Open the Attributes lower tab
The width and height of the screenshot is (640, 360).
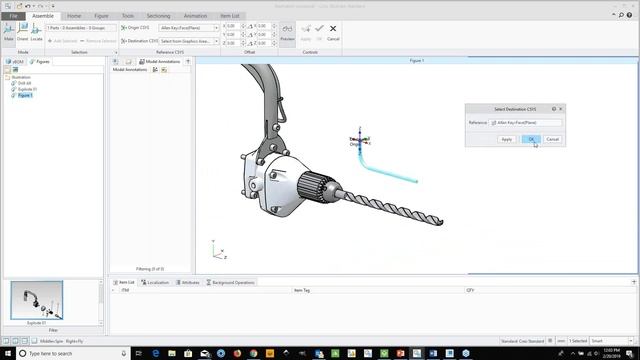(x=187, y=282)
